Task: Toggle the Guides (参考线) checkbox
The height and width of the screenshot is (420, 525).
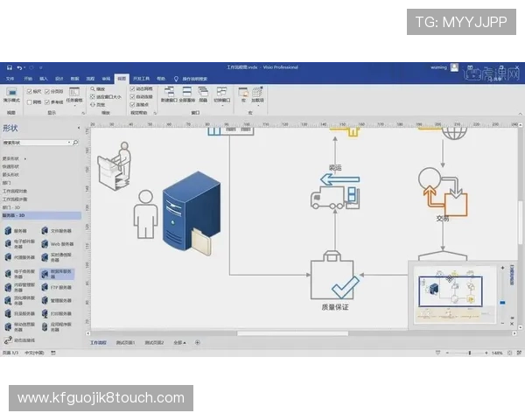Action: click(x=47, y=101)
